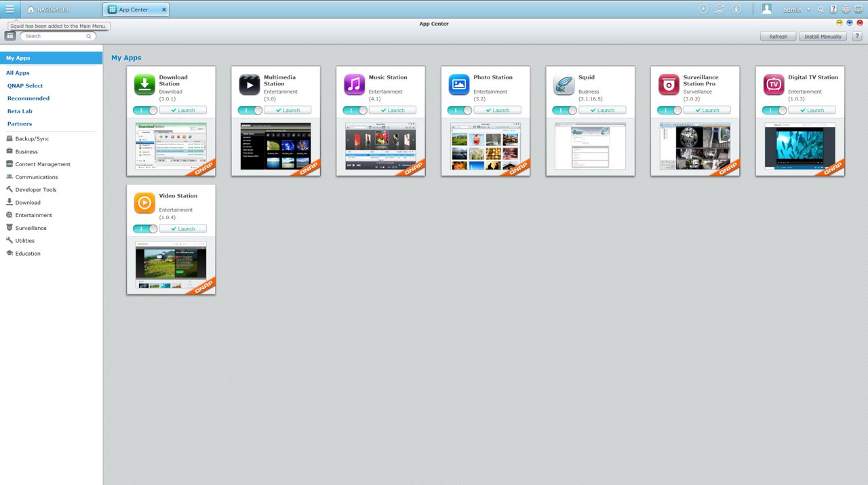Screen dimensions: 868x485
Task: Click the Refresh button
Action: 778,36
